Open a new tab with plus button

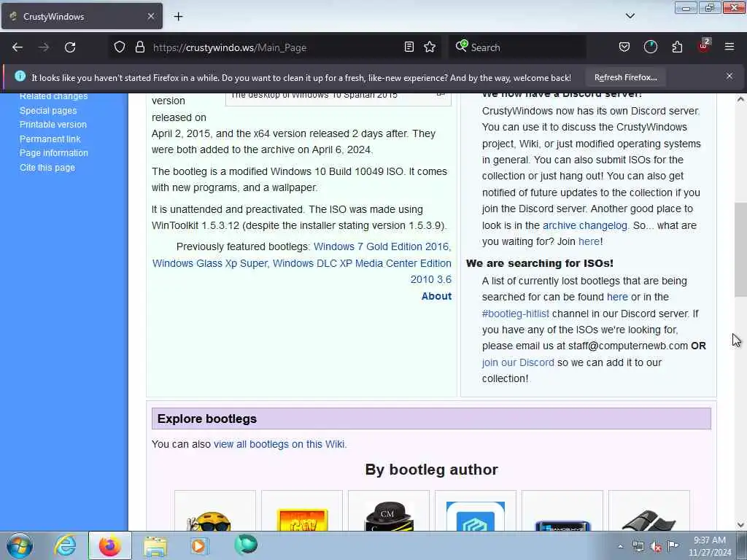click(178, 17)
